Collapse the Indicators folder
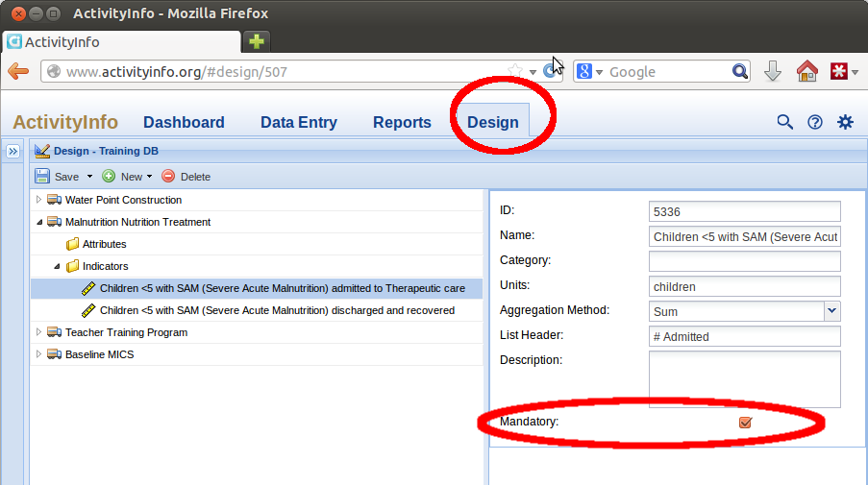 point(57,267)
